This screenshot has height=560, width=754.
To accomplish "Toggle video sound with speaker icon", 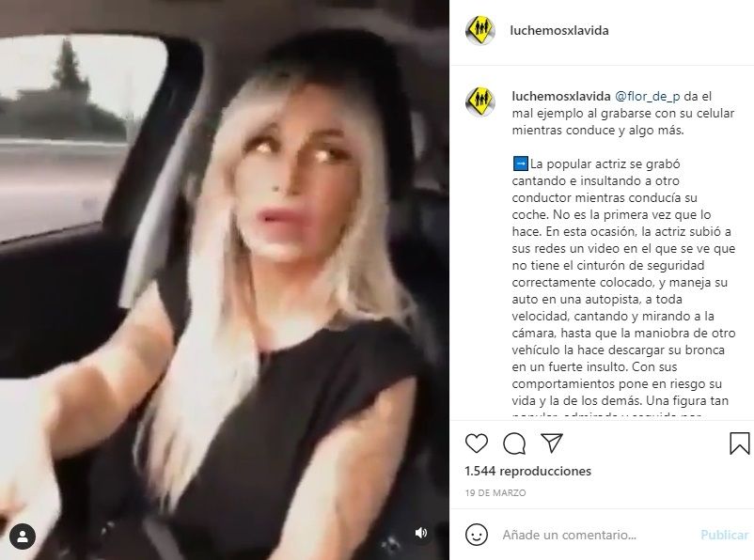I will tap(421, 533).
